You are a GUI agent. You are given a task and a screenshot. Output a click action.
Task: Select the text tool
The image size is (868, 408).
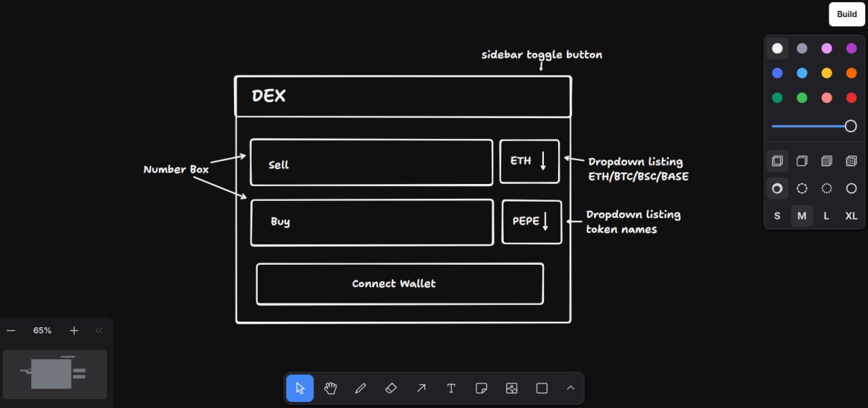(x=451, y=388)
